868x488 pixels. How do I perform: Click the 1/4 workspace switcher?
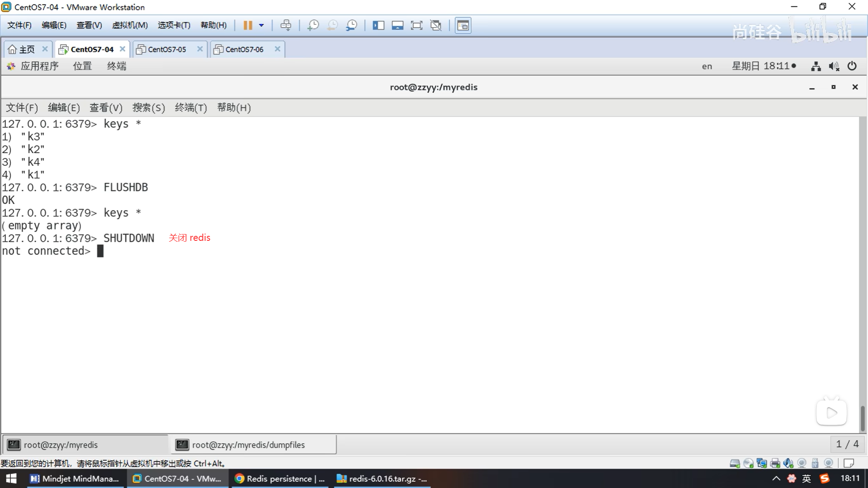point(847,444)
